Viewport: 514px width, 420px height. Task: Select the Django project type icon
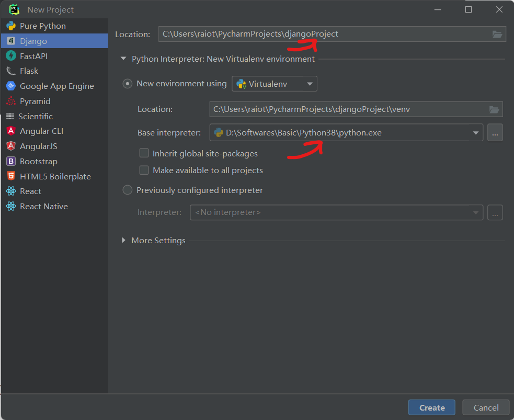point(11,41)
